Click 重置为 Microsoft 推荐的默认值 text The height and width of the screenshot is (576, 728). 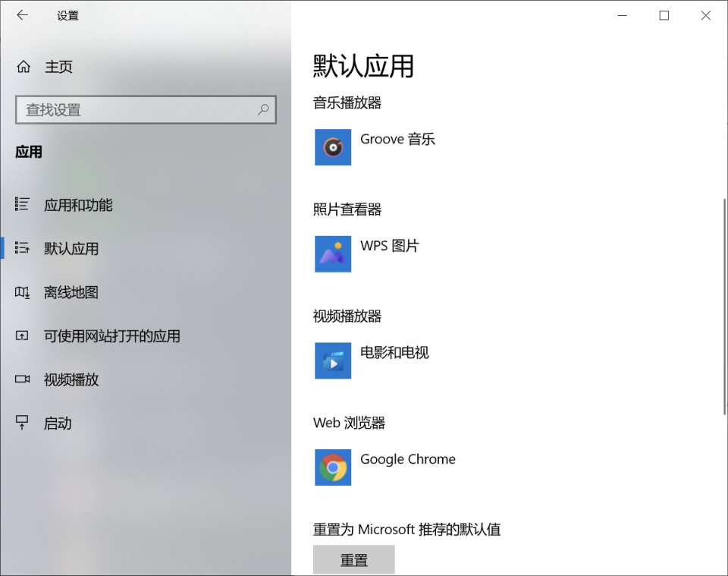406,530
